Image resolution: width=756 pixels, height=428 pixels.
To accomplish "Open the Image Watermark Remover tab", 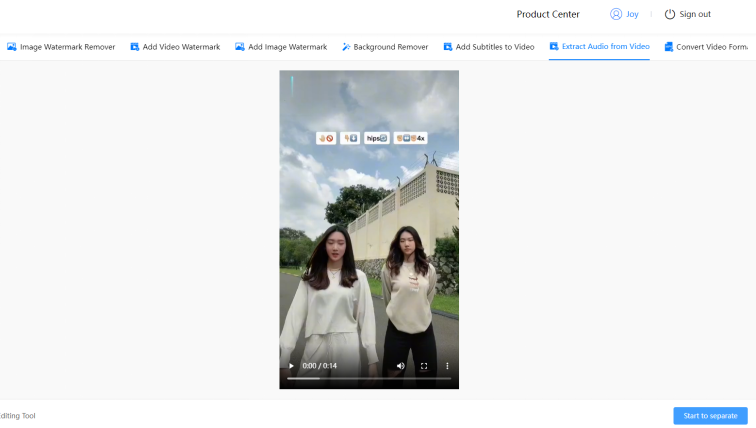I will tap(61, 47).
